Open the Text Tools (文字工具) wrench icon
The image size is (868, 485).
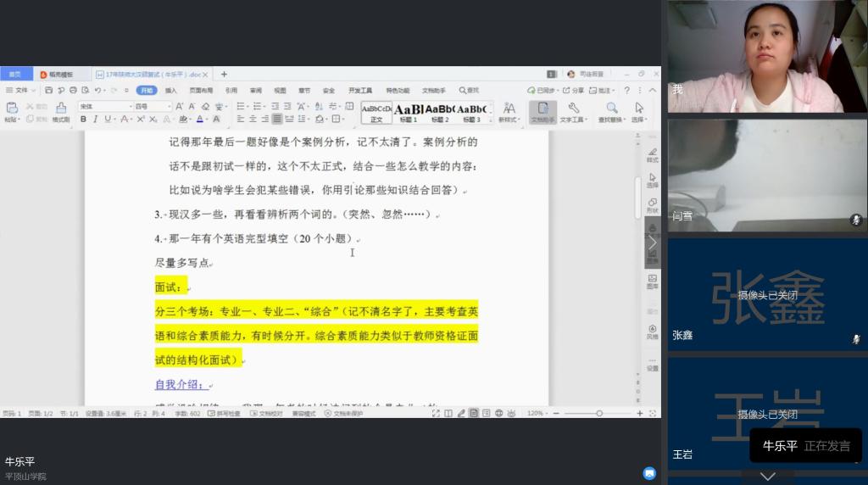pos(574,111)
